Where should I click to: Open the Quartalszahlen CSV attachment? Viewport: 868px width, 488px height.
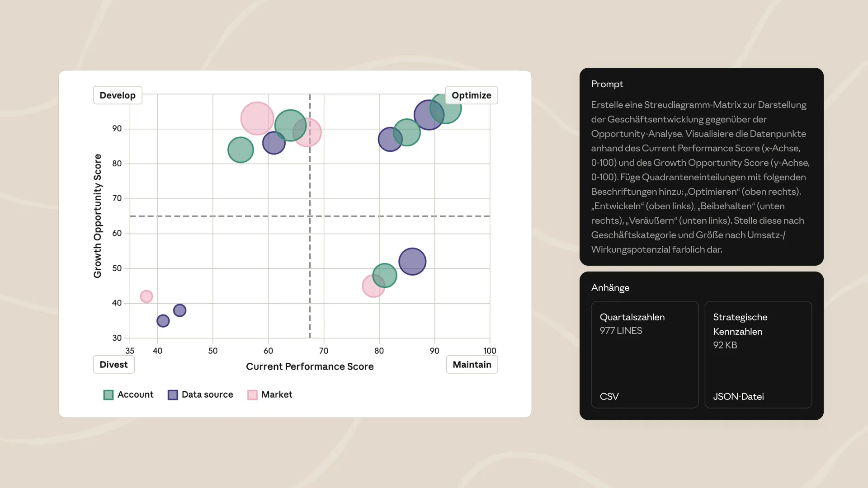coord(645,355)
